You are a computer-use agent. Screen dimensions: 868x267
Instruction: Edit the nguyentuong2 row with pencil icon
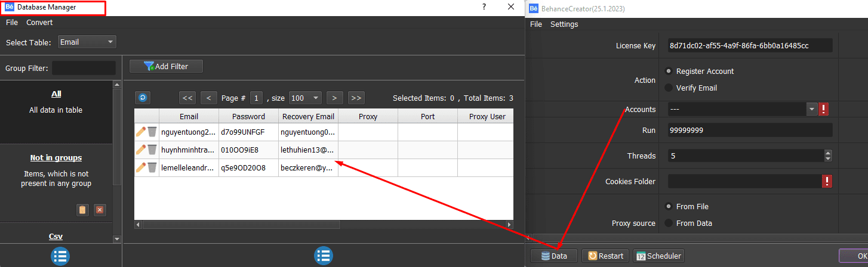pyautogui.click(x=141, y=132)
